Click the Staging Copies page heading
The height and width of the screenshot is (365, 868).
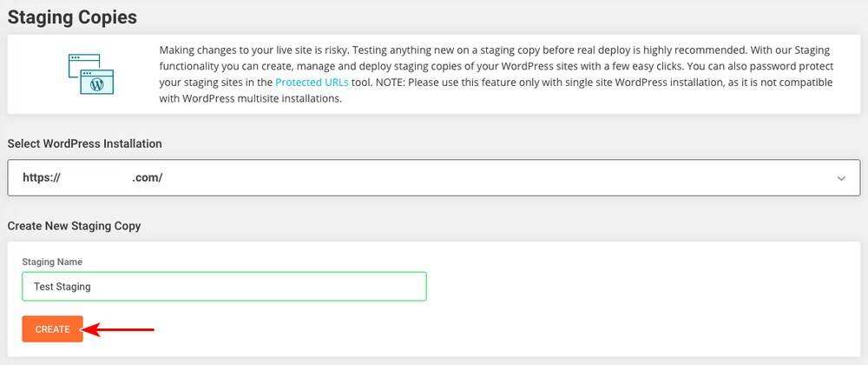[72, 17]
